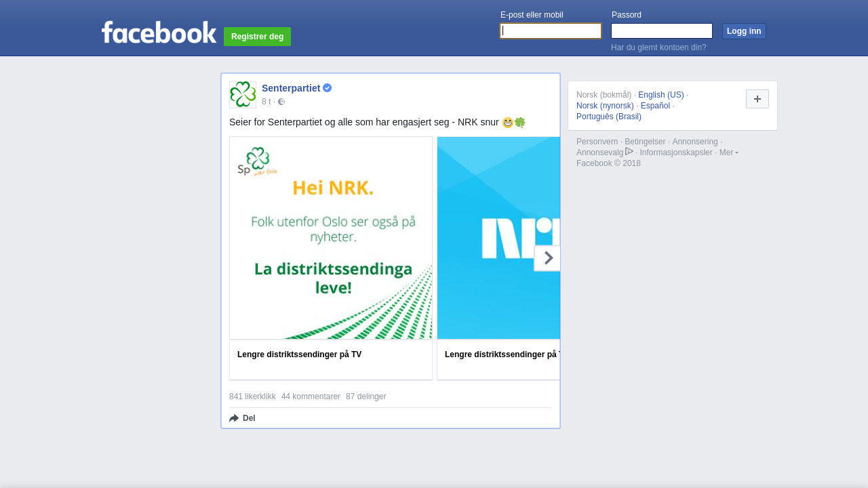Open Senterpartiet page name link
The image size is (868, 488).
click(x=291, y=88)
